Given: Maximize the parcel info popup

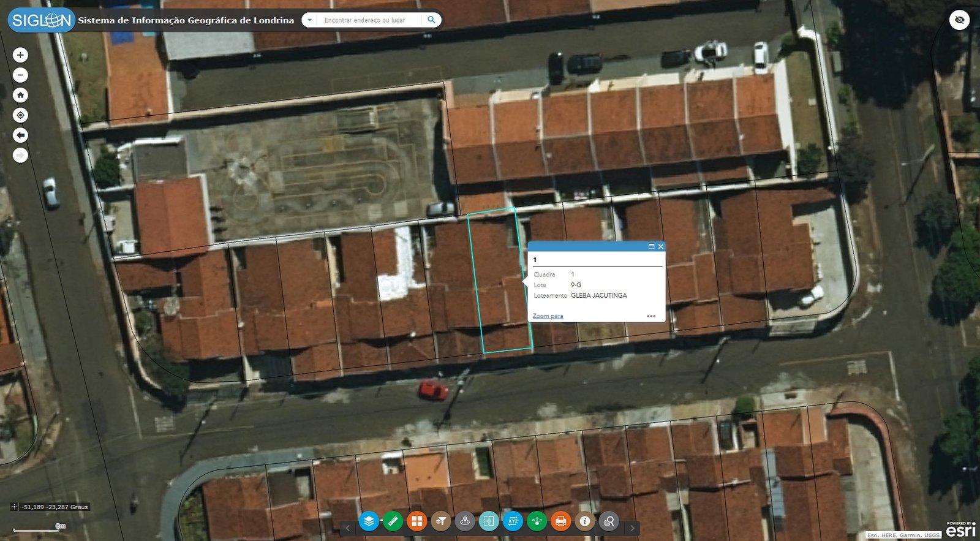Looking at the screenshot, I should (x=651, y=247).
